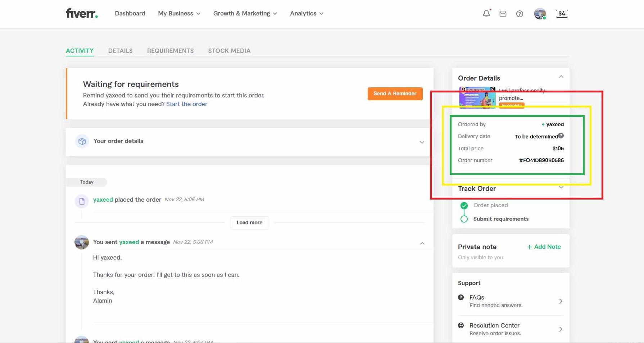This screenshot has height=343, width=644.
Task: Click the Start the order link
Action: pos(187,104)
